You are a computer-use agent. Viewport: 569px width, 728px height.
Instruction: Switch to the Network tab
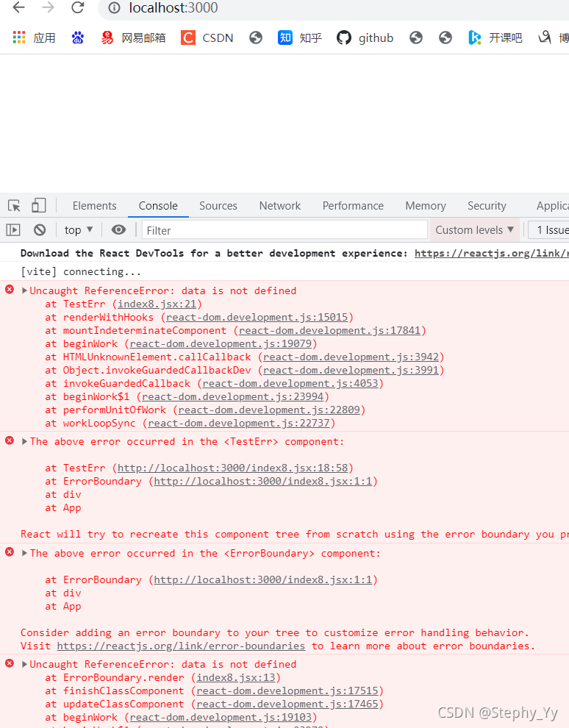(x=280, y=206)
